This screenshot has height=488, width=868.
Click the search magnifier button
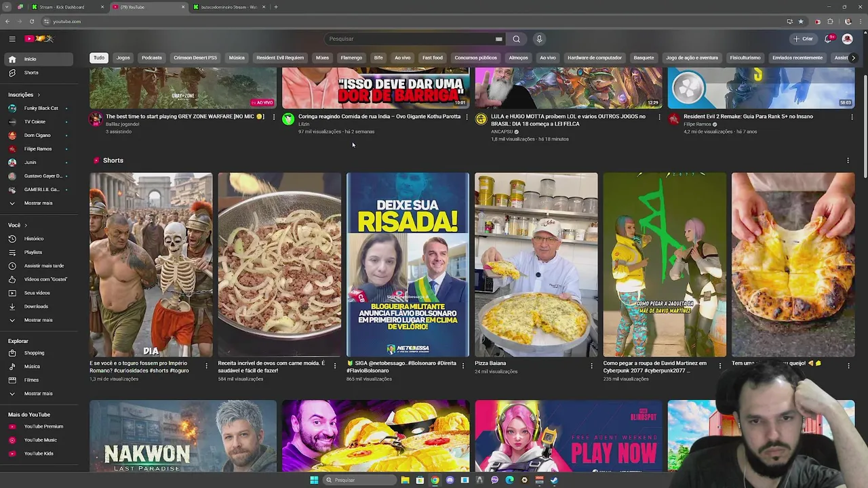[x=516, y=39]
